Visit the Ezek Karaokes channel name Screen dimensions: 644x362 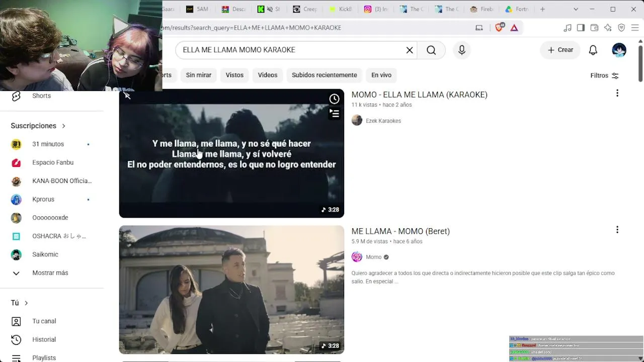[383, 121]
